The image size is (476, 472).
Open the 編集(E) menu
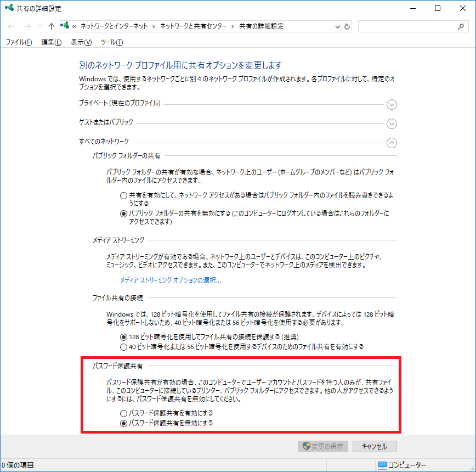(52, 42)
